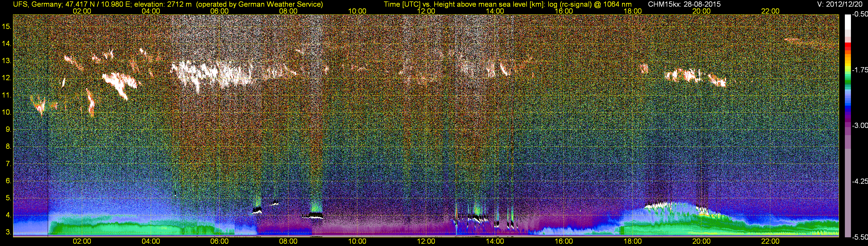Click the '14:00' label on top time axis
This screenshot has width=868, height=246.
tap(495, 11)
